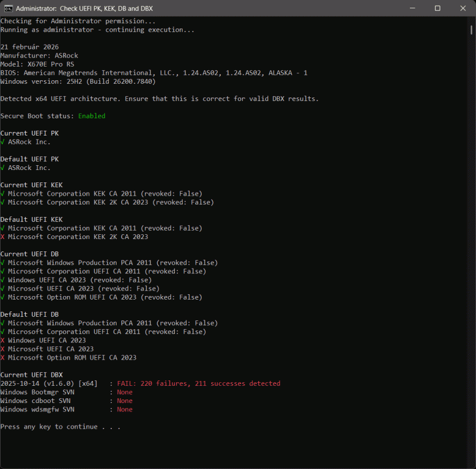Click 'Windows Production PCA 2011' under Default DB

tap(113, 323)
